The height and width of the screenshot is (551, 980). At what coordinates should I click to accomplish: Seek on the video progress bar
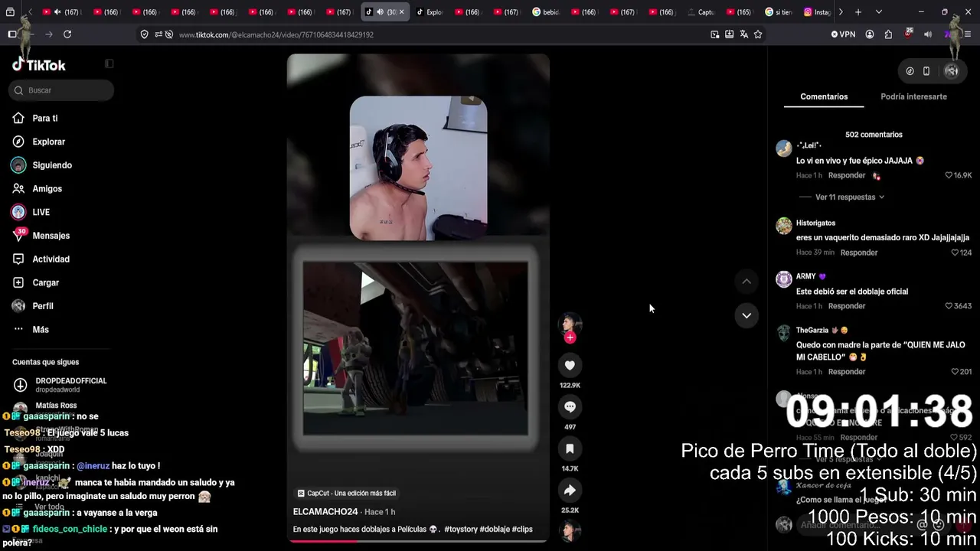pyautogui.click(x=418, y=540)
